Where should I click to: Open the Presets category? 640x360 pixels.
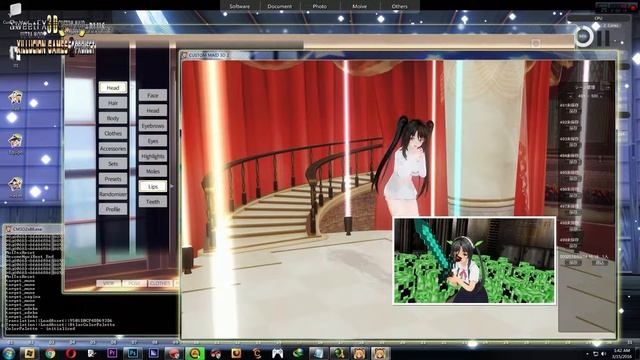pyautogui.click(x=113, y=179)
